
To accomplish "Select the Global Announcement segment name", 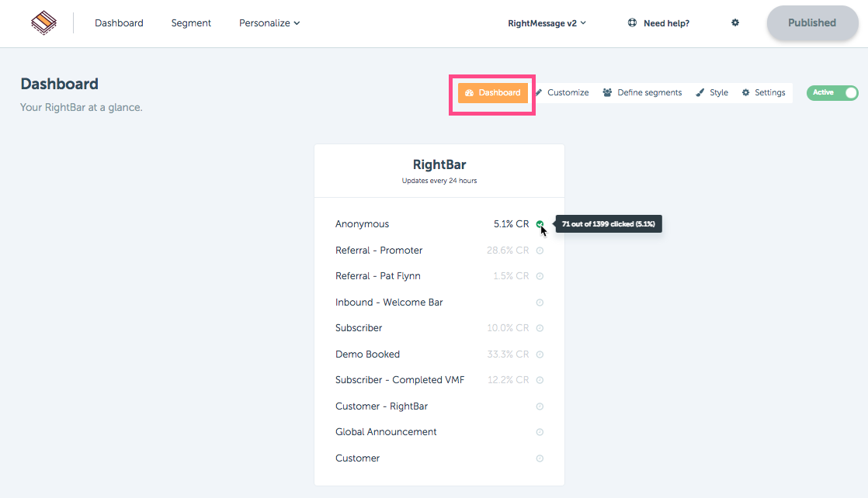I will (x=386, y=432).
